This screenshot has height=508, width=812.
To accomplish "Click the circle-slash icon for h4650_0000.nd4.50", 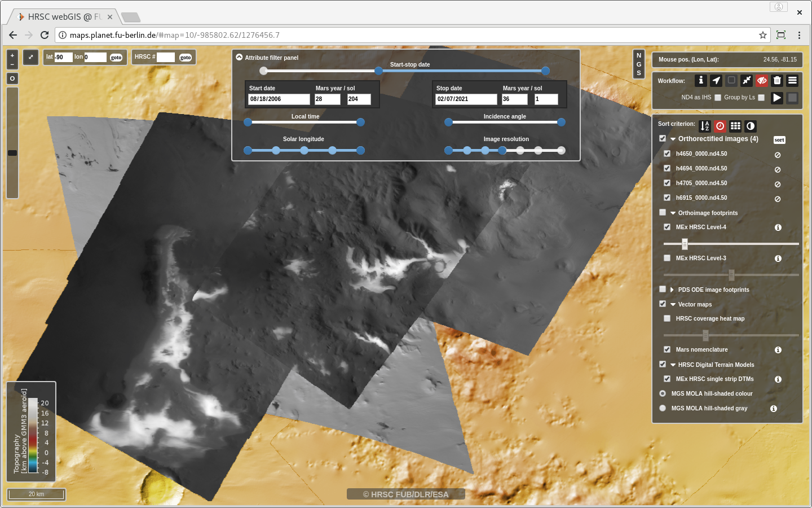I will coord(778,155).
